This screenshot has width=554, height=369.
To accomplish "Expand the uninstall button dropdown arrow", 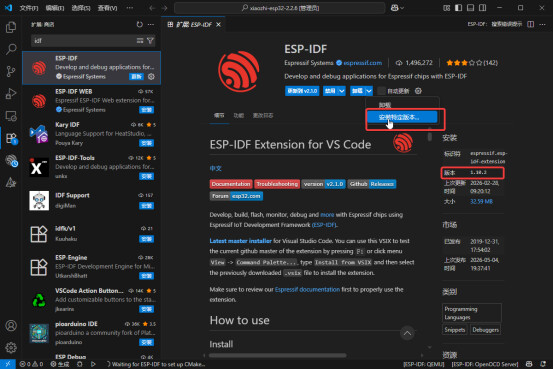I will coord(369,91).
